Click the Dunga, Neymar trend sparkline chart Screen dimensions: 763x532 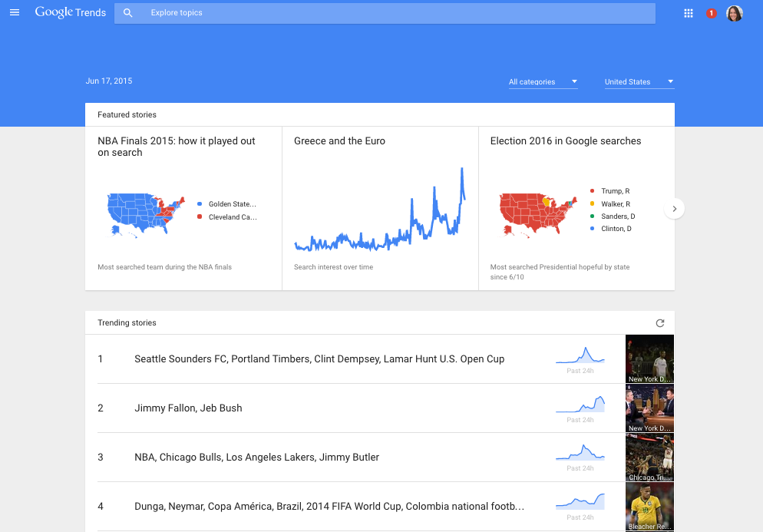(x=580, y=502)
